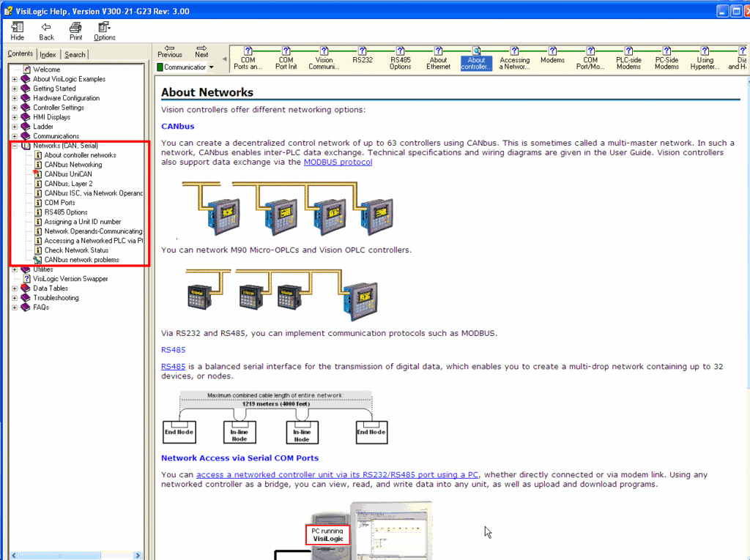Click the RS485 node cable diagram
This screenshot has width=750, height=560.
275,418
